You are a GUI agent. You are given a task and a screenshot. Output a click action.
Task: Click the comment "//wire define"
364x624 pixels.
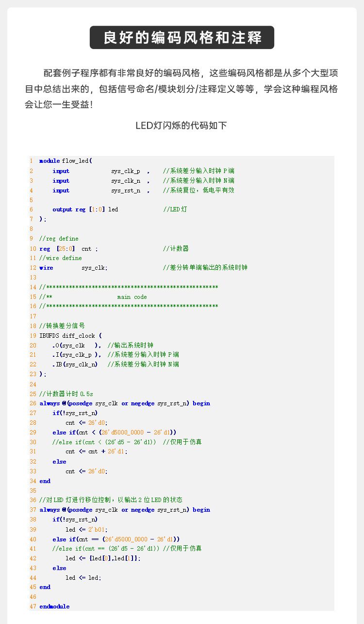coord(61,258)
